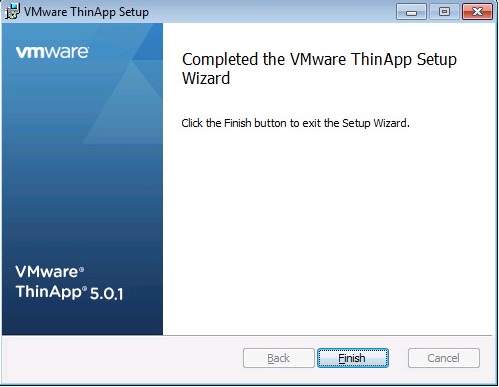Click the Finish button to exit setup
This screenshot has width=499, height=387.
(x=353, y=358)
